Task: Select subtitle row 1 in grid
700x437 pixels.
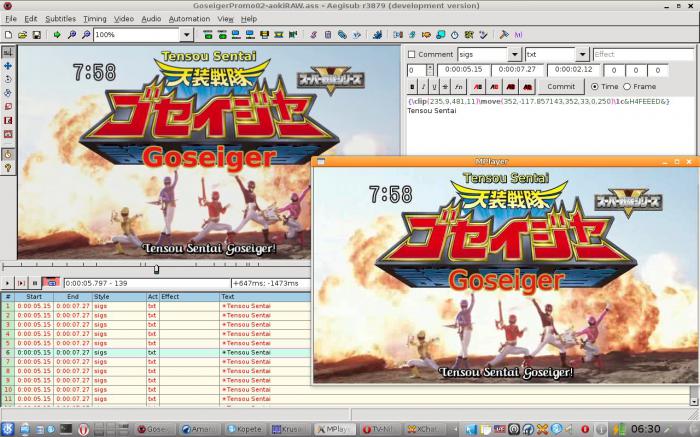Action: click(155, 306)
